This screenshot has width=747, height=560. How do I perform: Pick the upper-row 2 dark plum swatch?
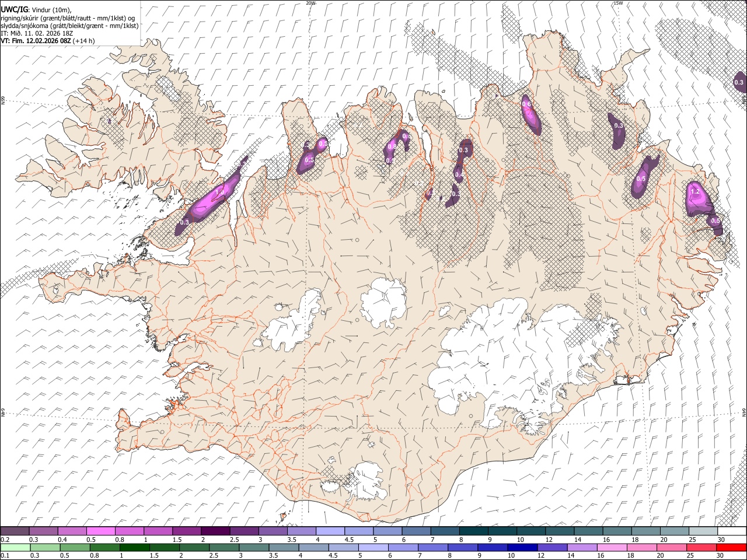(215, 531)
